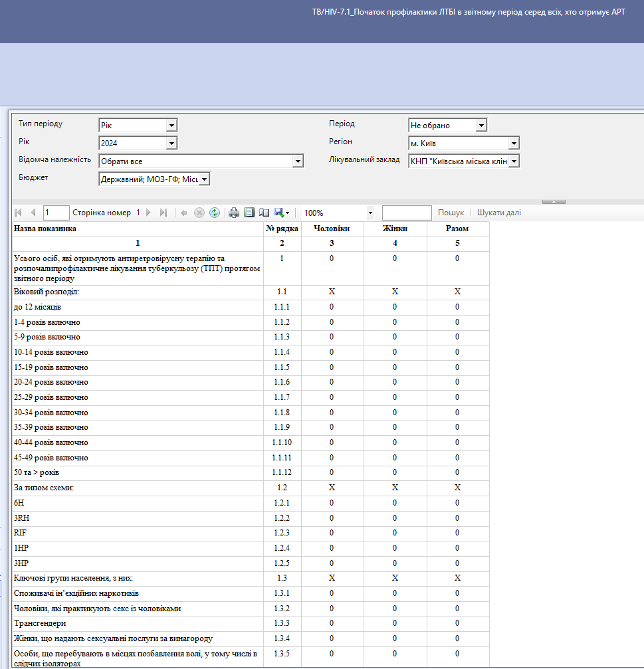Click '30-34 років включно' row label
This screenshot has width=644, height=669.
[51, 413]
